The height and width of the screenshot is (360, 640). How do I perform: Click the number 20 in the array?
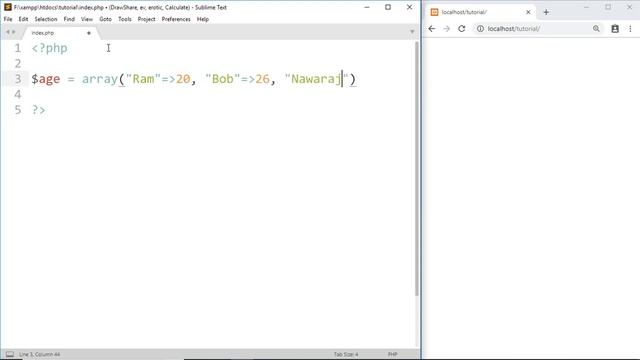point(183,79)
